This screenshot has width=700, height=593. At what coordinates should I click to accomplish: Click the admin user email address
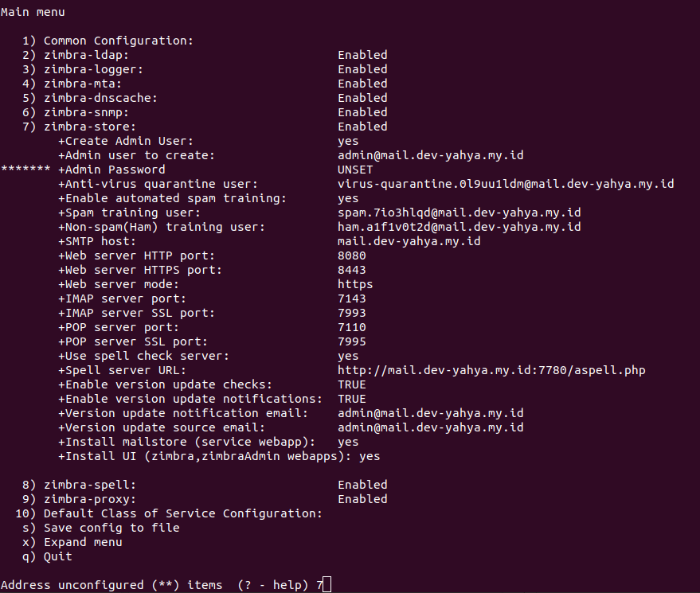(430, 156)
